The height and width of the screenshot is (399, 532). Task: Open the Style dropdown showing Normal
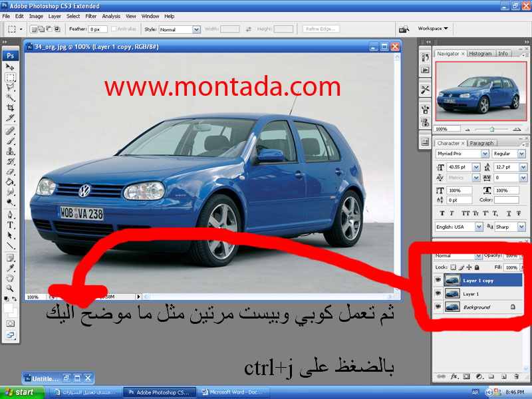tap(196, 29)
